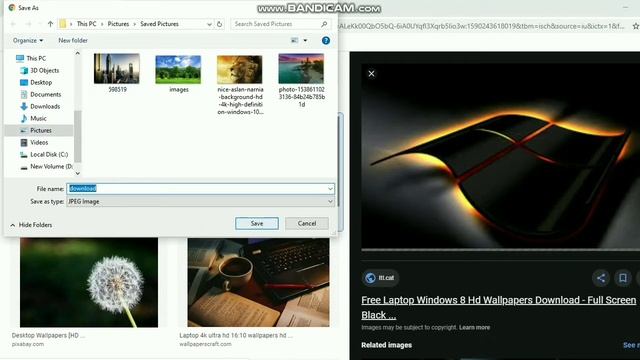Expand address bar history dropdown
This screenshot has width=640, height=360.
click(209, 24)
